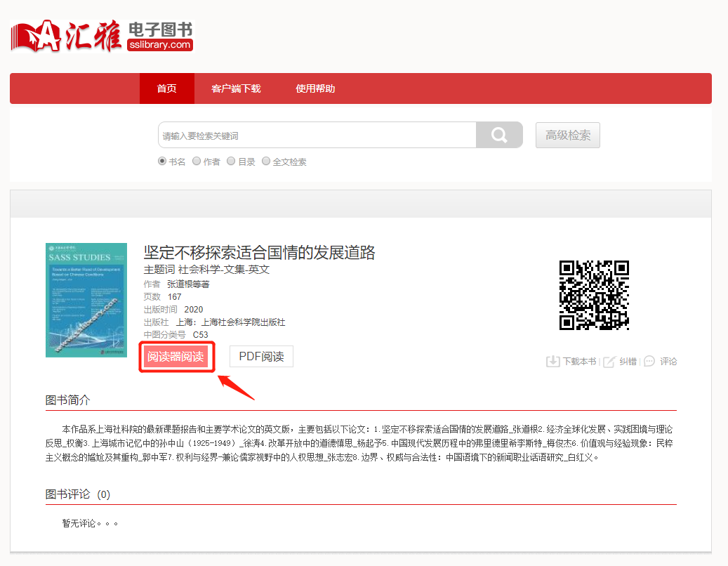Click the 纠错 error correction icon
Screen dimensions: 728x566
pos(609,362)
